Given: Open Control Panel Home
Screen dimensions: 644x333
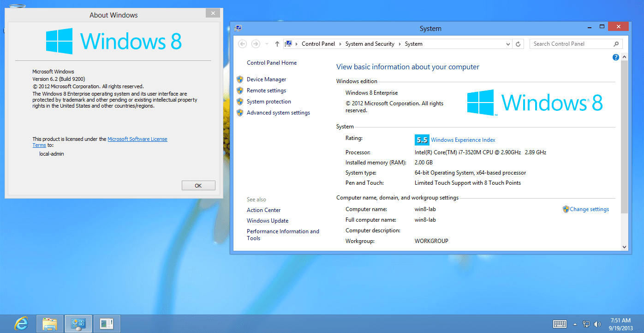Looking at the screenshot, I should [272, 63].
